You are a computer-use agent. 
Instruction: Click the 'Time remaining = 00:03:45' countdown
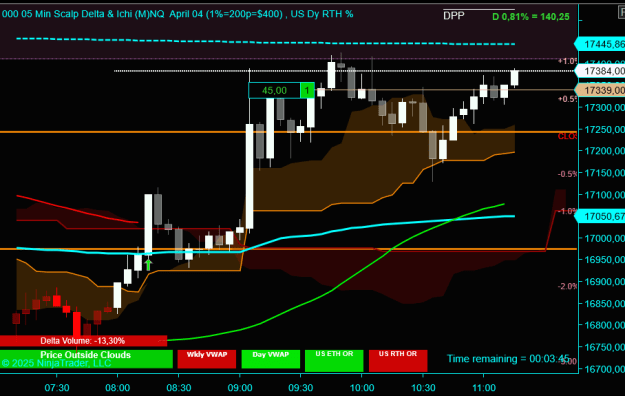click(x=508, y=359)
